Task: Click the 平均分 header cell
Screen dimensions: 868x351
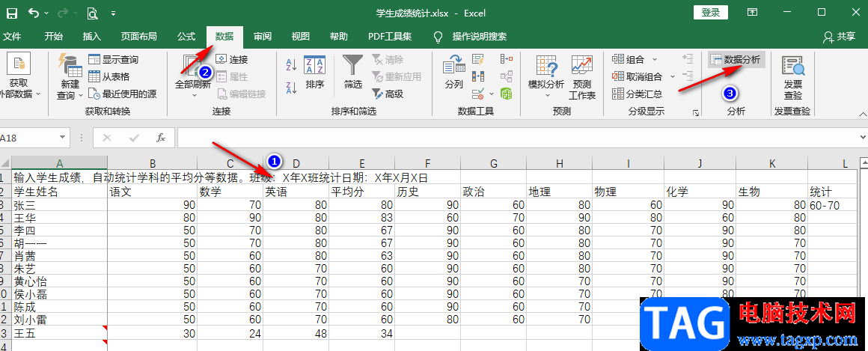Action: 361,192
